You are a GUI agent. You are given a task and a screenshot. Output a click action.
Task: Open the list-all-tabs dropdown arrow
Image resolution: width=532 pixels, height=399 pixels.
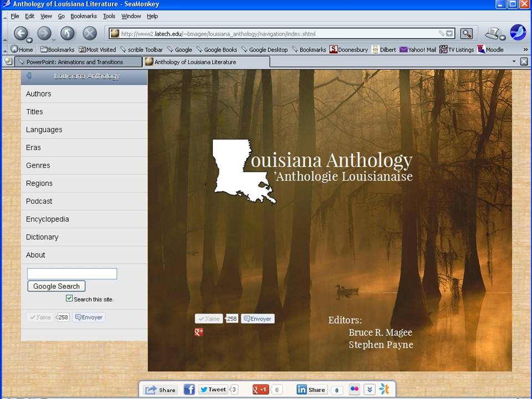point(514,62)
